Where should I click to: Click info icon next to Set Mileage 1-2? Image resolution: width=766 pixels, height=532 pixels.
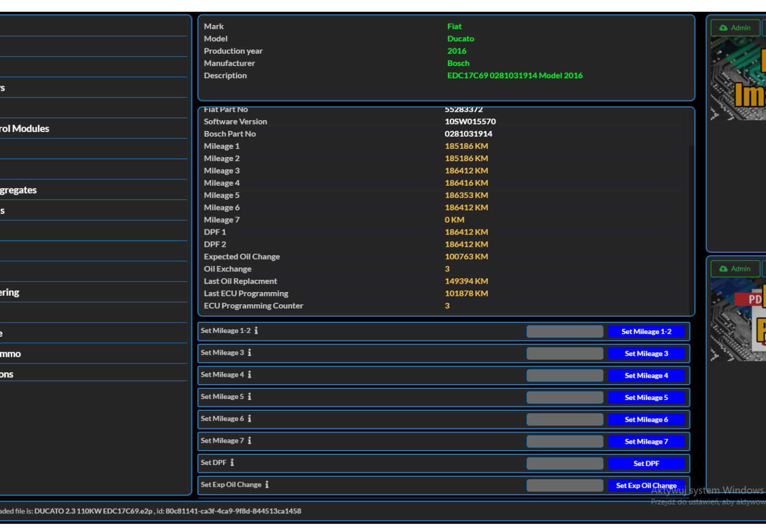click(256, 331)
